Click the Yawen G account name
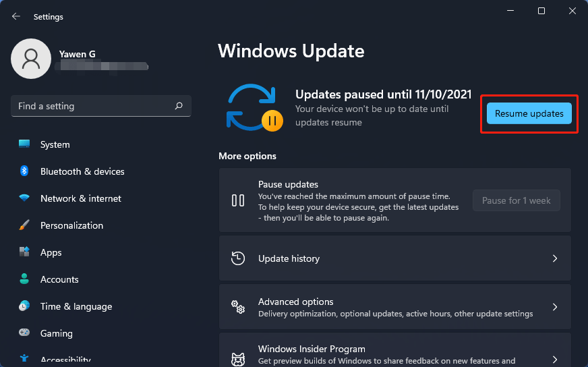The width and height of the screenshot is (588, 367). click(x=78, y=54)
